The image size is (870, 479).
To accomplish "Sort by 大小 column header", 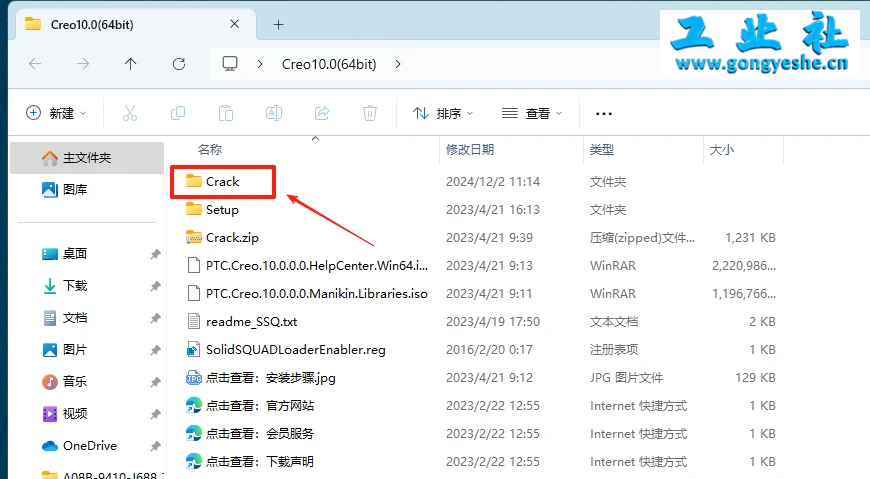I will (722, 149).
